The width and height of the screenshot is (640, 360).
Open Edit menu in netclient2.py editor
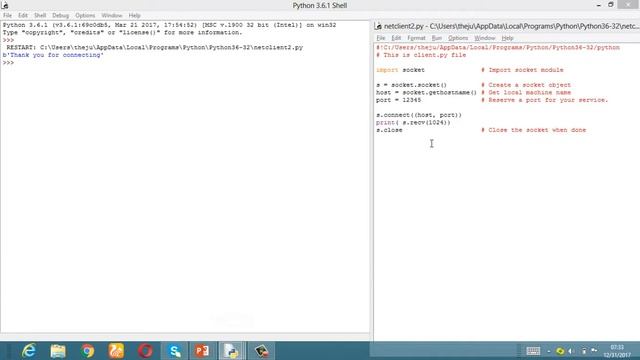(x=396, y=38)
